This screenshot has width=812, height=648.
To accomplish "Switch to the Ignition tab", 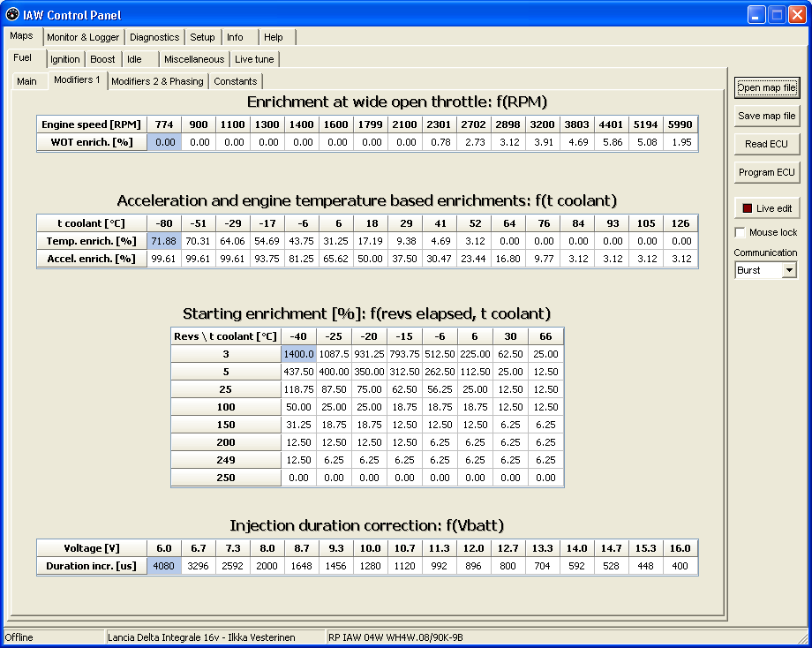I will pyautogui.click(x=64, y=59).
